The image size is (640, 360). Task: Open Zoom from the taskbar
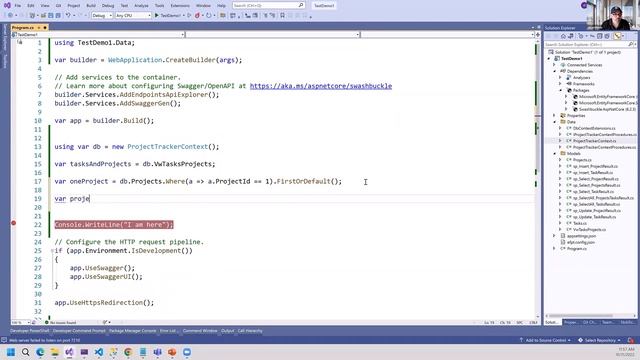coord(187,352)
